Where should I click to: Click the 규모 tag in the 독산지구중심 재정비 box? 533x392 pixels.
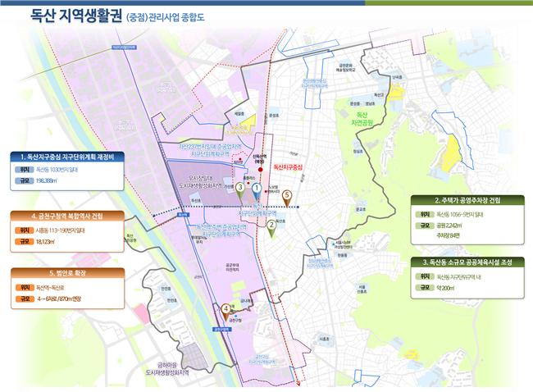point(24,181)
